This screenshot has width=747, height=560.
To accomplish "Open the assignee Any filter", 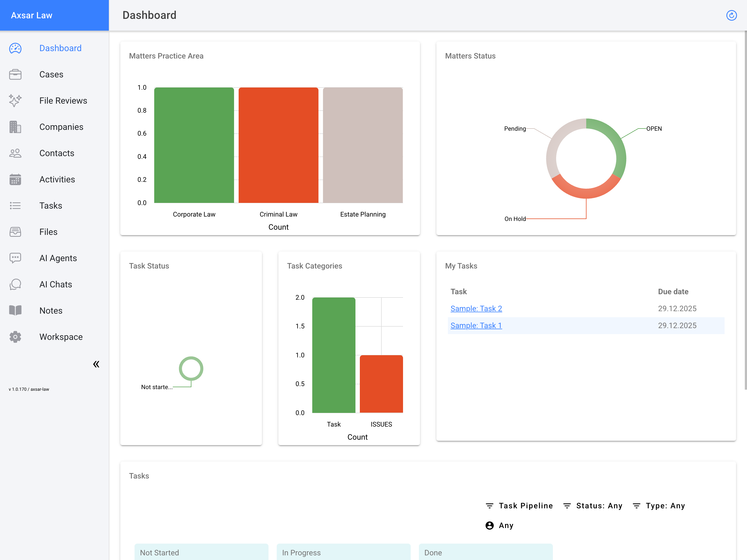I will tap(500, 525).
